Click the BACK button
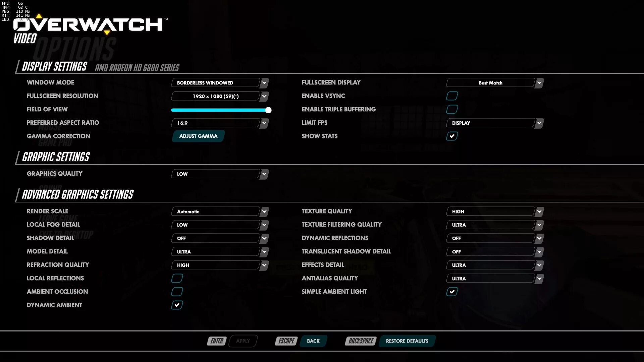Screen dimensions: 644x362 pyautogui.click(x=313, y=341)
